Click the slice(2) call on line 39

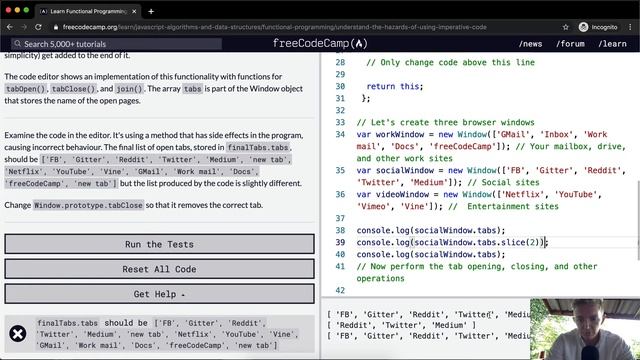pyautogui.click(x=520, y=242)
